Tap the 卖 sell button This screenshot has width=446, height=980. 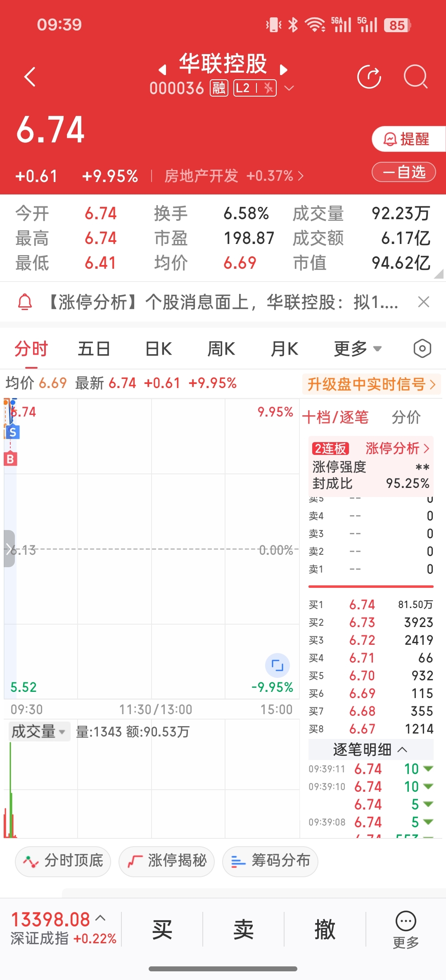tap(244, 930)
